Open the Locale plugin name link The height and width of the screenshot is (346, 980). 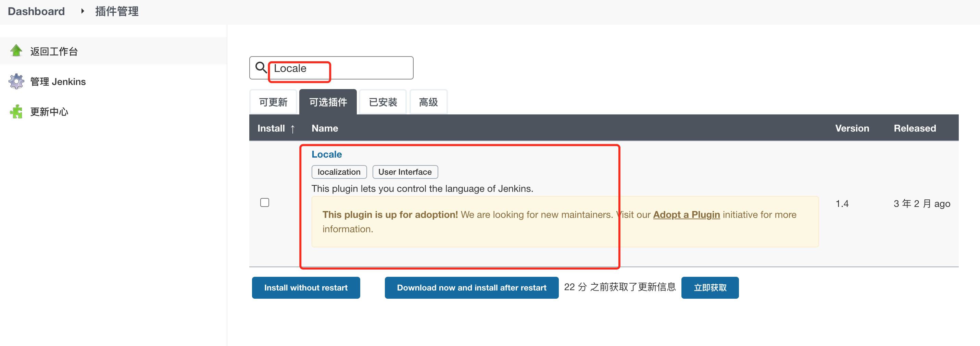pyautogui.click(x=326, y=154)
